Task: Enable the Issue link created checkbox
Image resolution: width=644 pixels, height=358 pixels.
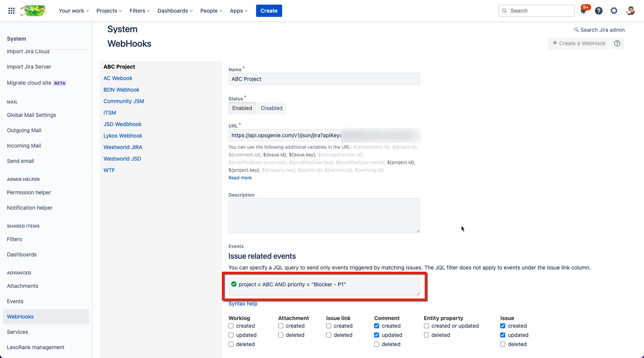Action: 329,325
